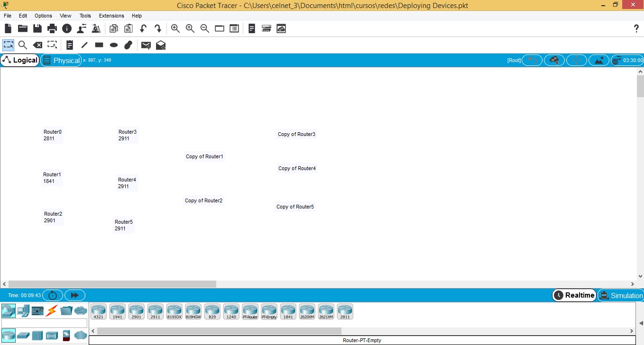Create a New Cluster with cloud icon
Image resolution: width=644 pixels, height=345 pixels.
554,60
